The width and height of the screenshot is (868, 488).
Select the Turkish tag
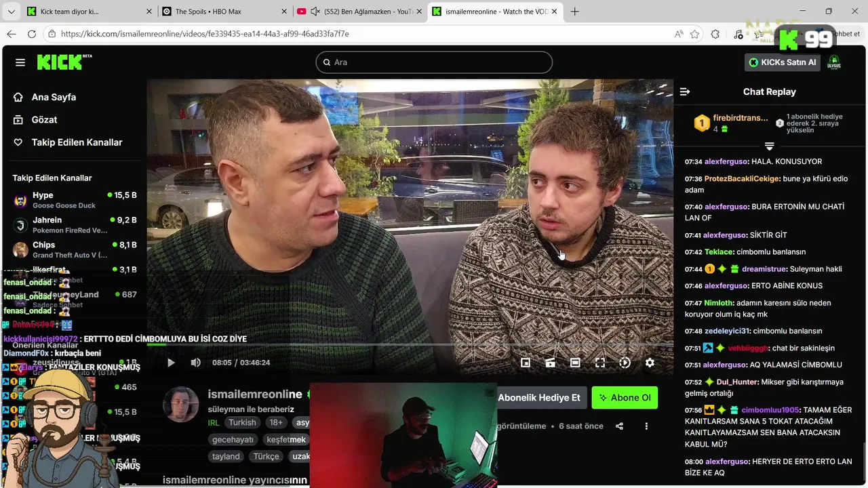[242, 422]
